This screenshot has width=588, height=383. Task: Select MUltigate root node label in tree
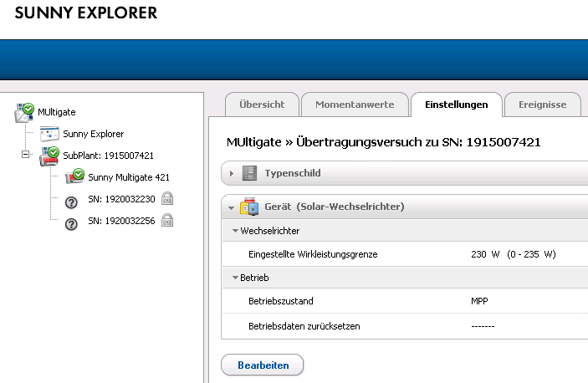pos(57,112)
